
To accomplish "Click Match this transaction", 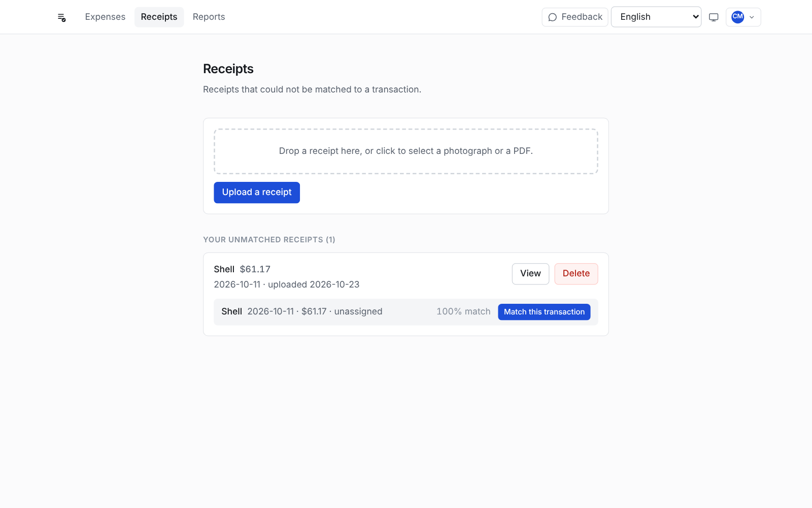I will click(544, 312).
